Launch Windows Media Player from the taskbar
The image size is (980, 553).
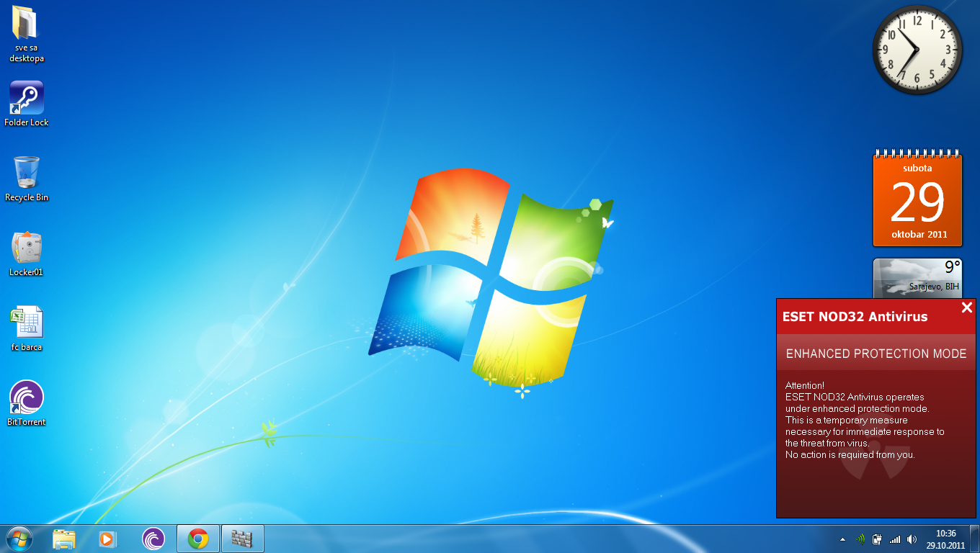107,539
